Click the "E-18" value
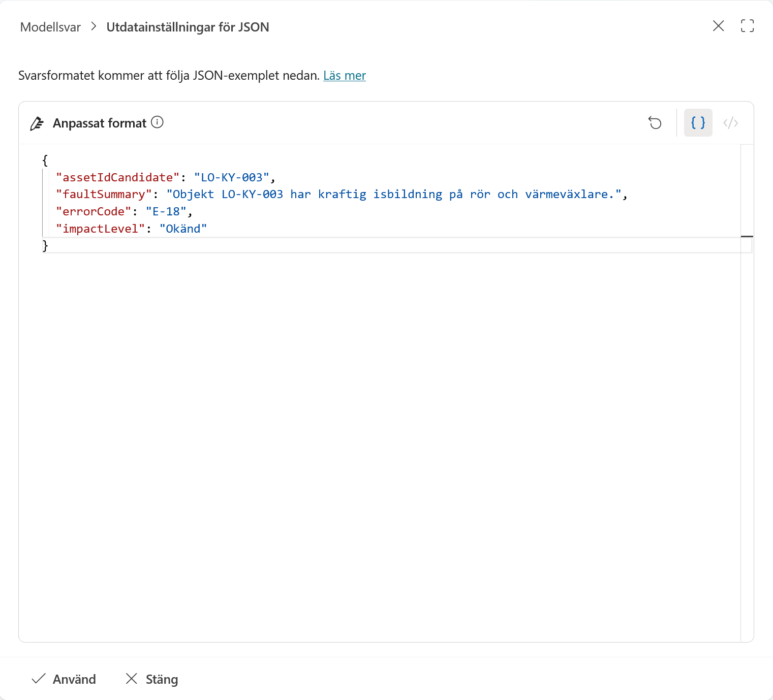773x700 pixels. pyautogui.click(x=166, y=211)
